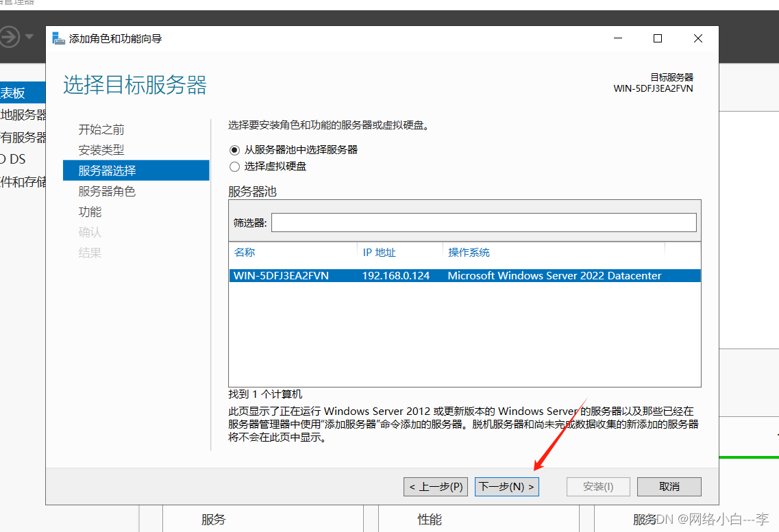Minimize the wizard window
The height and width of the screenshot is (532, 779).
click(x=618, y=38)
